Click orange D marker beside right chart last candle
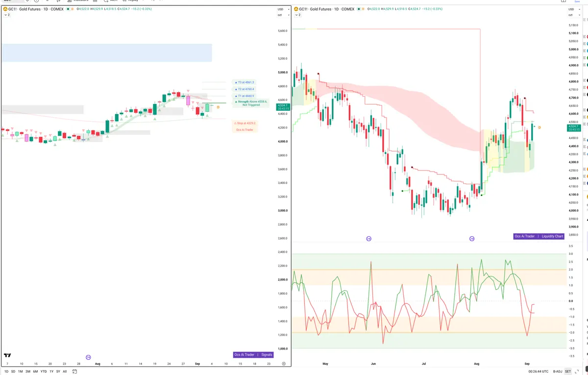This screenshot has height=375, width=588. pyautogui.click(x=539, y=127)
